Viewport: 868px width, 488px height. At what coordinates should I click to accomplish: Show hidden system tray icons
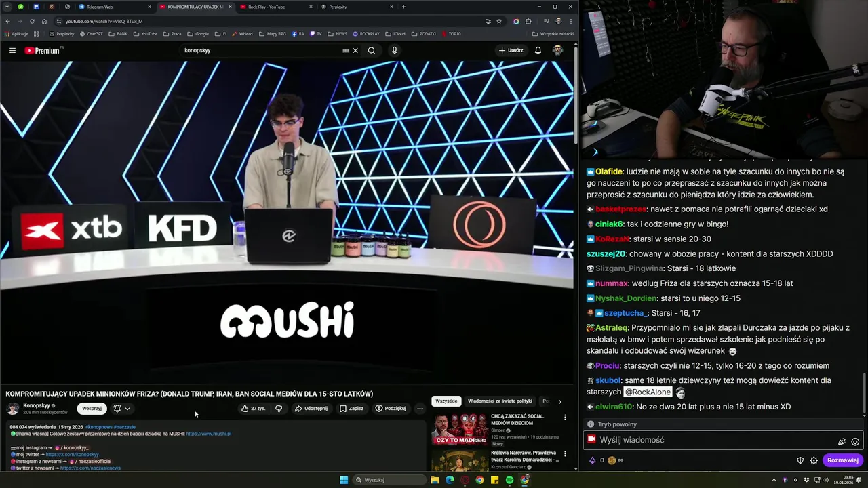click(x=774, y=480)
